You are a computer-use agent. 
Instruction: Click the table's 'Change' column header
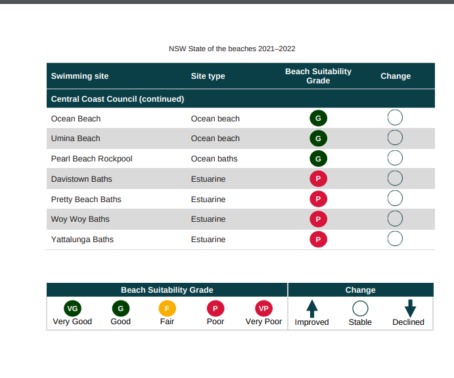tap(395, 76)
